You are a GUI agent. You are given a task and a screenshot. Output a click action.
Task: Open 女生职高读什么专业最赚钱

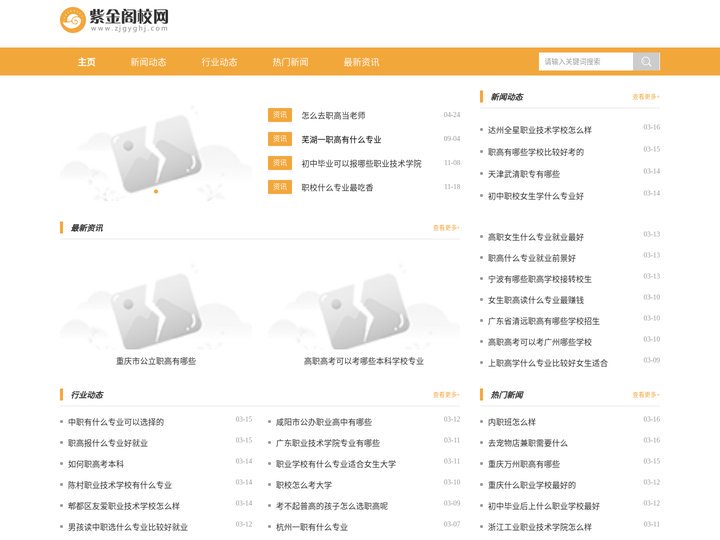click(535, 300)
